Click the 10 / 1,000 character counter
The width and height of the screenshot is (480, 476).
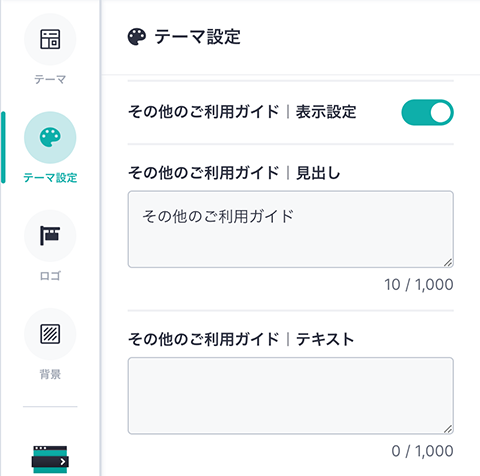click(419, 285)
